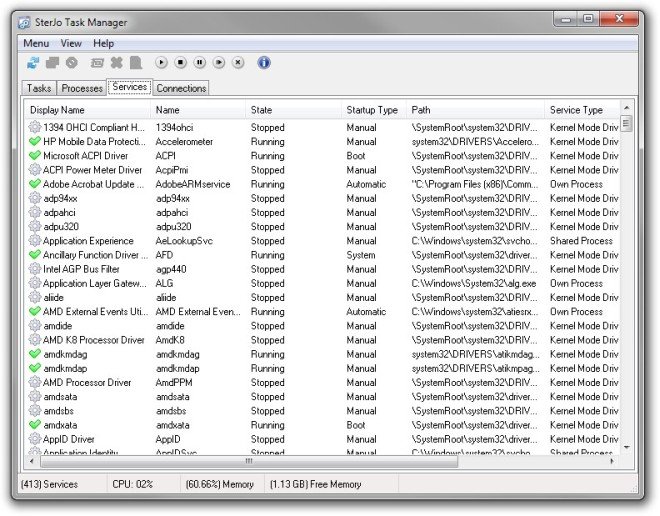This screenshot has height=516, width=660.
Task: Sort by Path column header
Action: coord(475,110)
